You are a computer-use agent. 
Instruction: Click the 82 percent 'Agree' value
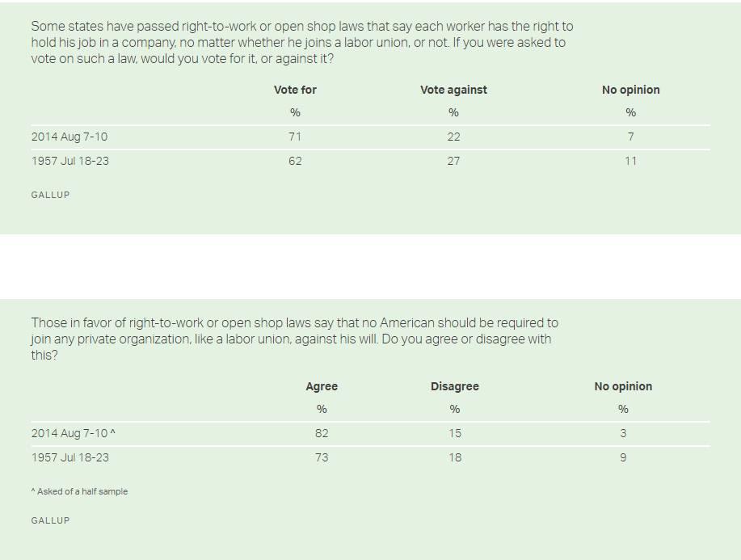pyautogui.click(x=322, y=433)
